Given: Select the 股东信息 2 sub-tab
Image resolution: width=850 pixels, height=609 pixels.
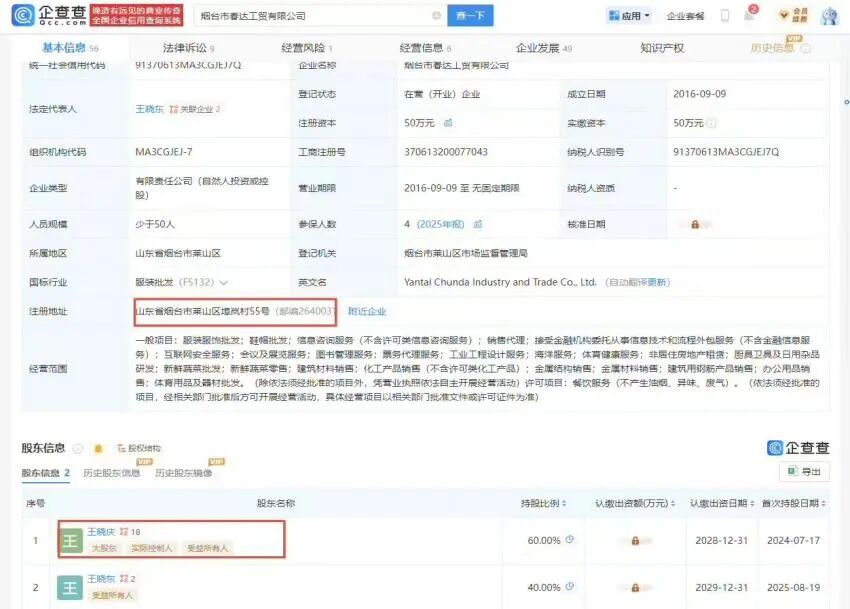Looking at the screenshot, I should [46, 473].
